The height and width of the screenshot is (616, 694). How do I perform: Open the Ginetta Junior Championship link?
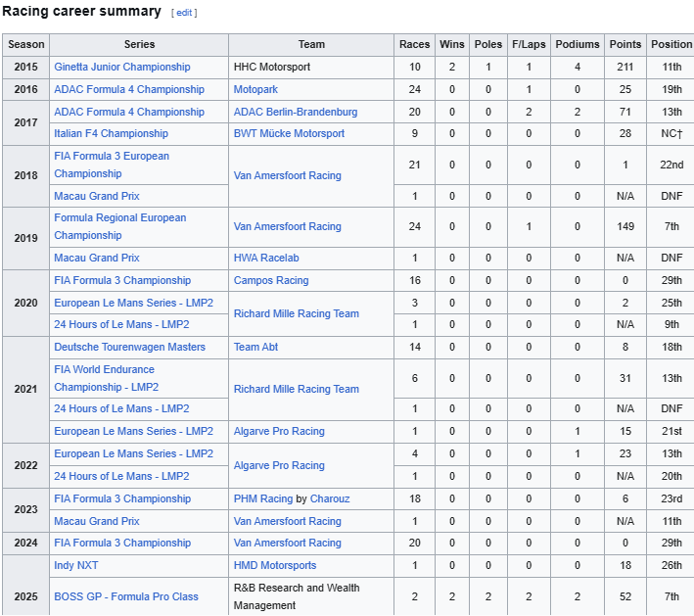coord(122,67)
